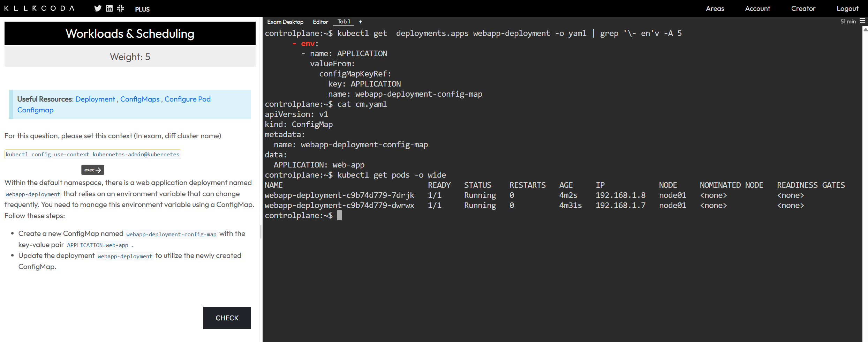Screen dimensions: 868x342
Task: Select the Tab 1 terminal tab
Action: 344,22
